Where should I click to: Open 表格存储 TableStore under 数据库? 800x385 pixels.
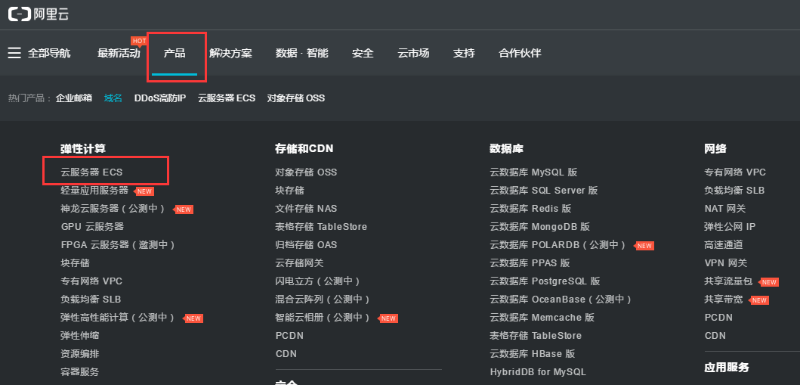[536, 336]
